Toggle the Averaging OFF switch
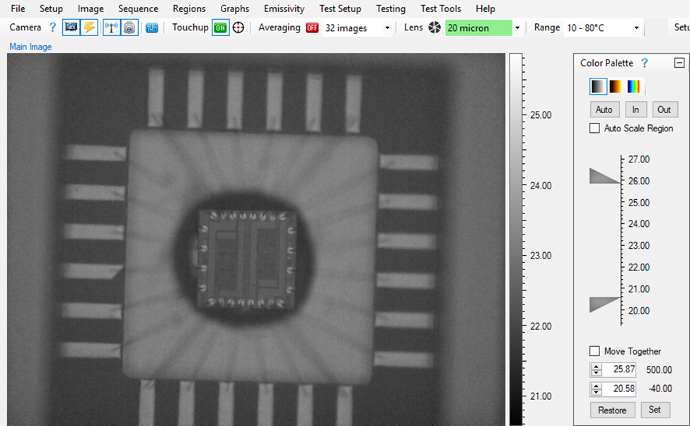This screenshot has width=690, height=426. click(x=312, y=28)
